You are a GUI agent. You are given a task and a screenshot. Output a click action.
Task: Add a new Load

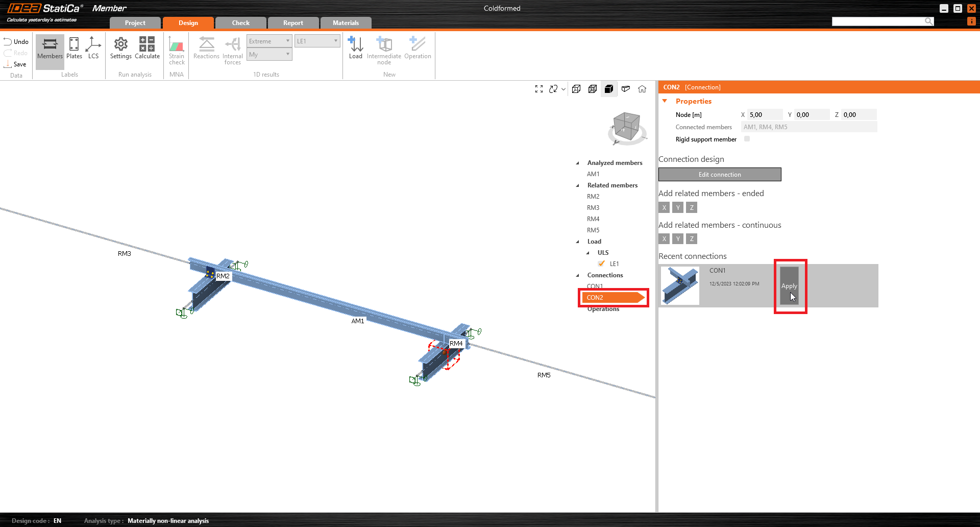356,49
